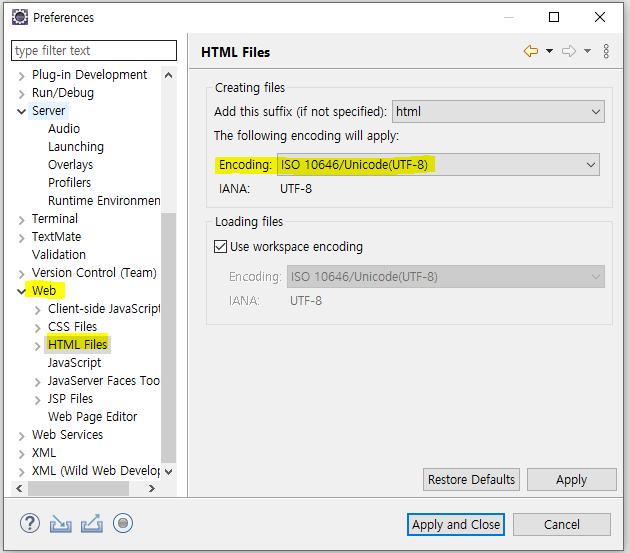Click the tree vertical scrollbar thumb

(x=169, y=338)
